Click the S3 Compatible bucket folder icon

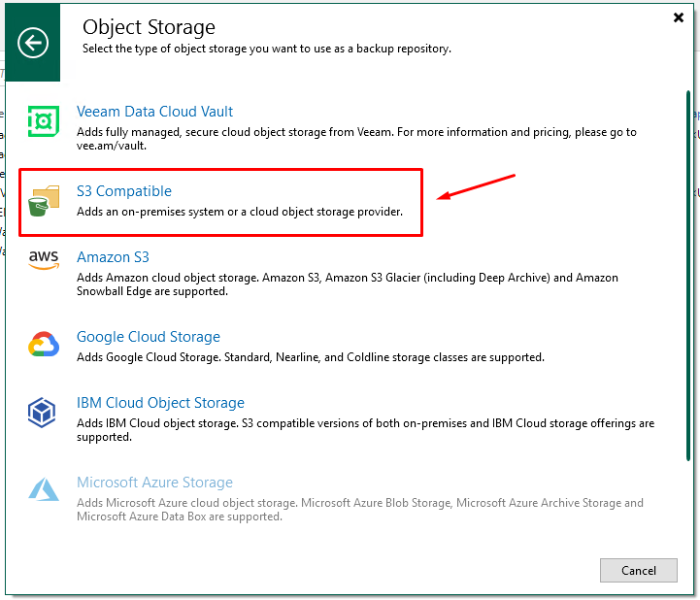(x=44, y=201)
